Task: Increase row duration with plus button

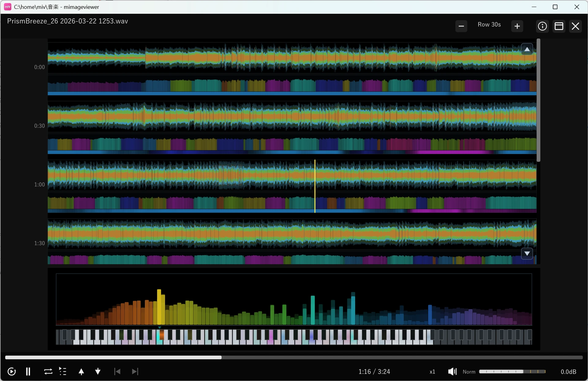Action: click(517, 26)
